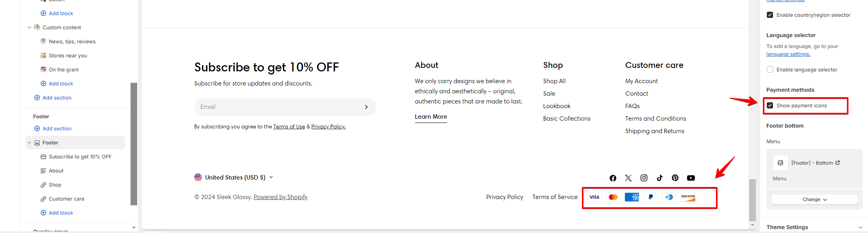Open [Footer] - Bottom external link icon

pos(838,163)
